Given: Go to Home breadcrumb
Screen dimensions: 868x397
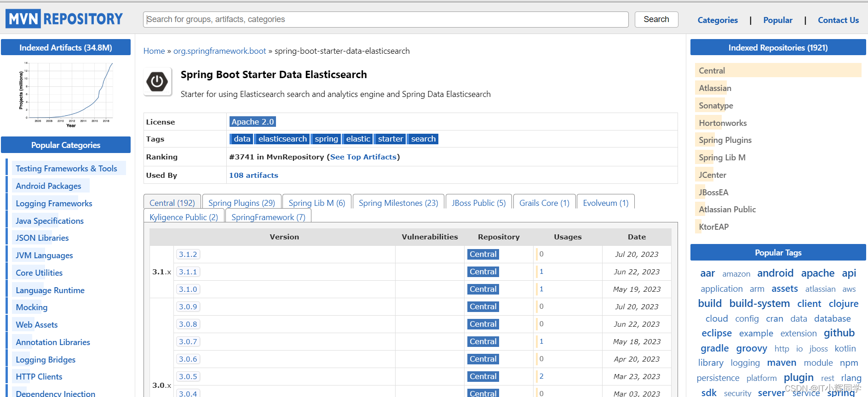Looking at the screenshot, I should (x=154, y=51).
